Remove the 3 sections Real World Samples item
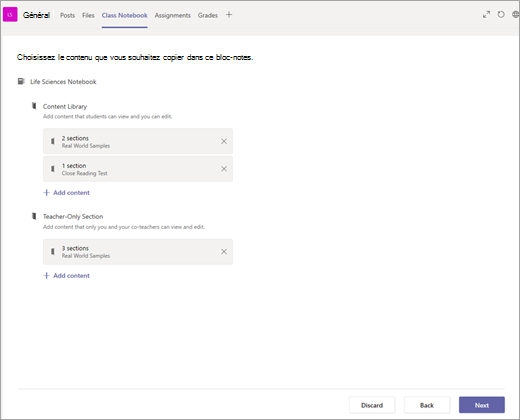Viewport: 520px width, 420px height. pyautogui.click(x=224, y=252)
